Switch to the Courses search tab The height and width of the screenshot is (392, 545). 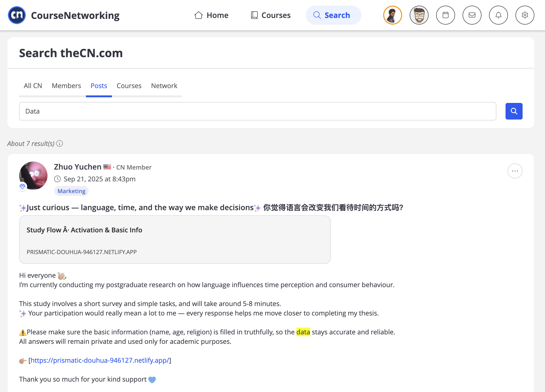[129, 85]
